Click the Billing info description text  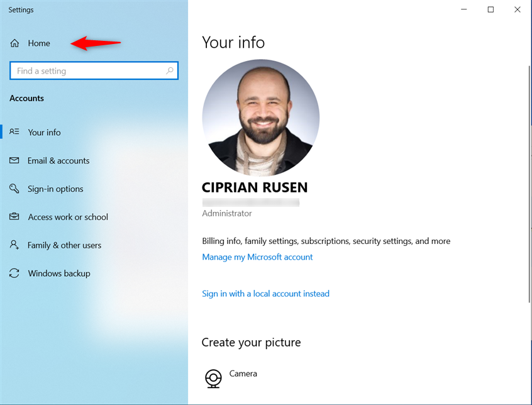point(326,241)
